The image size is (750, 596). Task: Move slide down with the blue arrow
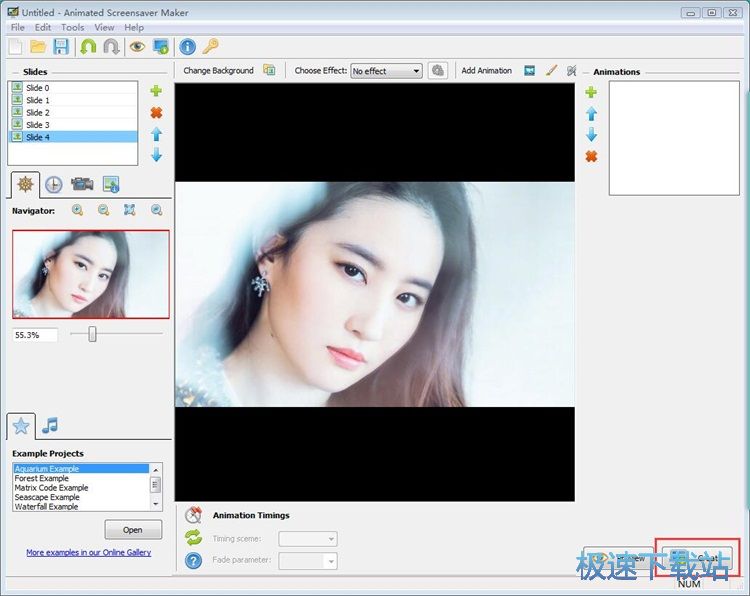[156, 155]
